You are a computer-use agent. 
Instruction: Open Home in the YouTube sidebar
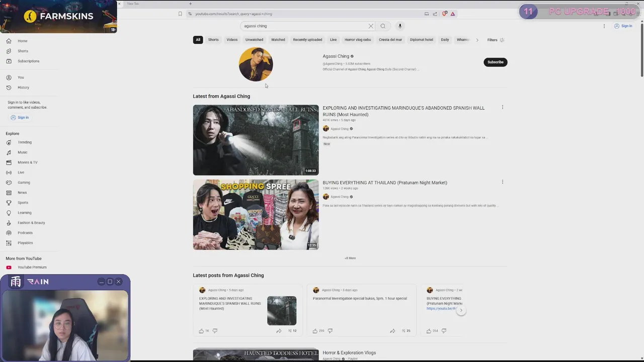[x=23, y=41]
